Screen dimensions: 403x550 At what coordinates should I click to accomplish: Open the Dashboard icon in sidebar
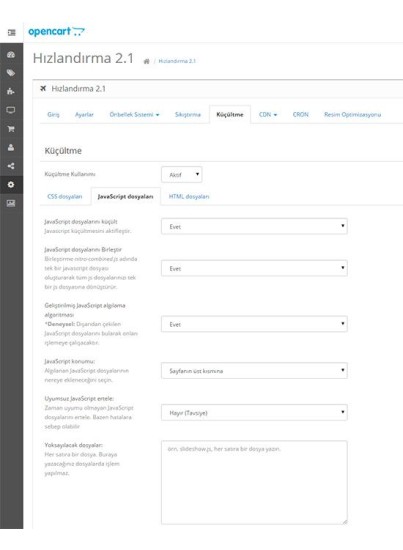[11, 55]
